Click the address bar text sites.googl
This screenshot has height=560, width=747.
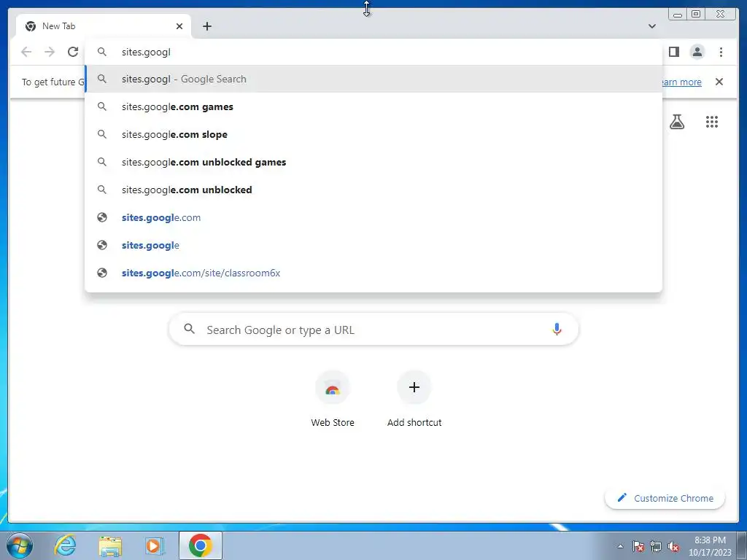click(x=146, y=52)
